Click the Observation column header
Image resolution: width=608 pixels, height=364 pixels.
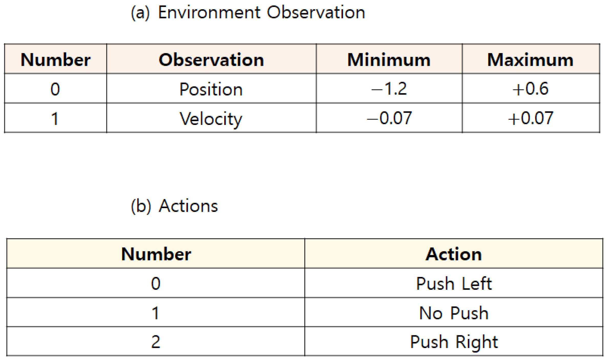coord(211,60)
